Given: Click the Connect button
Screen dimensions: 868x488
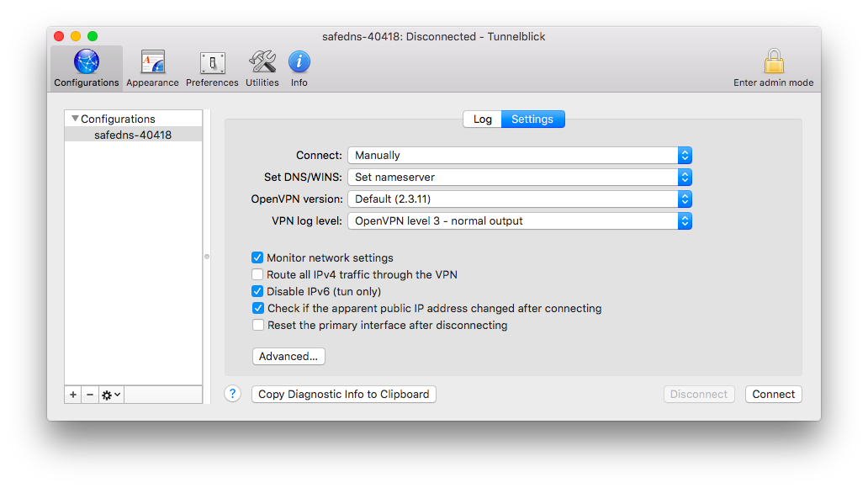Looking at the screenshot, I should tap(773, 394).
